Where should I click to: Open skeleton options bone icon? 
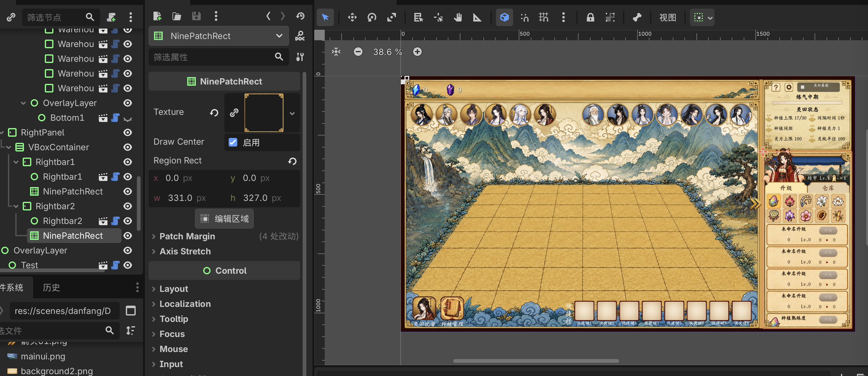637,17
